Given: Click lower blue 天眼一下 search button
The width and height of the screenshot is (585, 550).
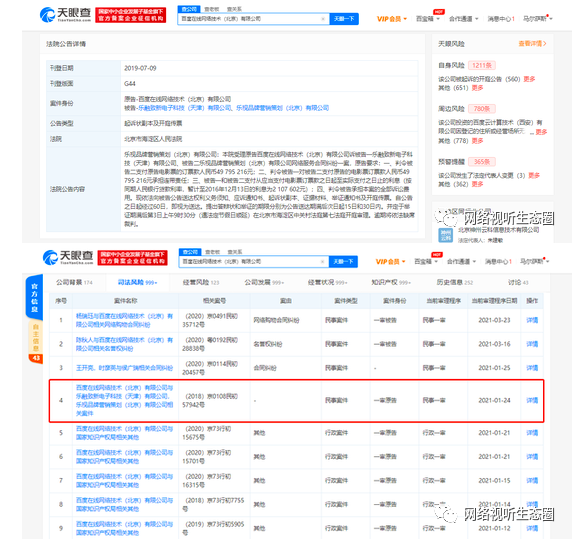Looking at the screenshot, I should pyautogui.click(x=343, y=262).
